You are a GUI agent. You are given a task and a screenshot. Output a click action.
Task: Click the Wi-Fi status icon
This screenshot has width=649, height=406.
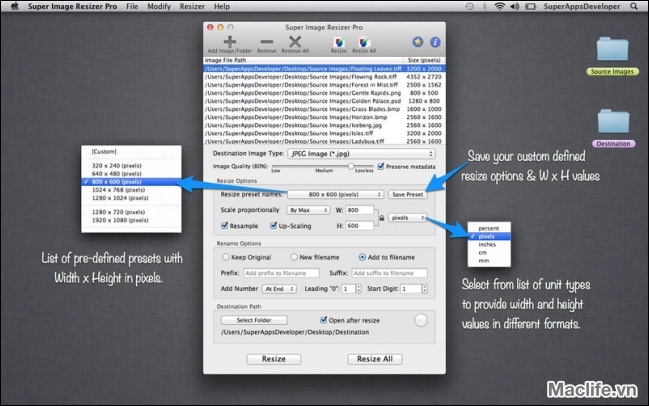pos(500,6)
